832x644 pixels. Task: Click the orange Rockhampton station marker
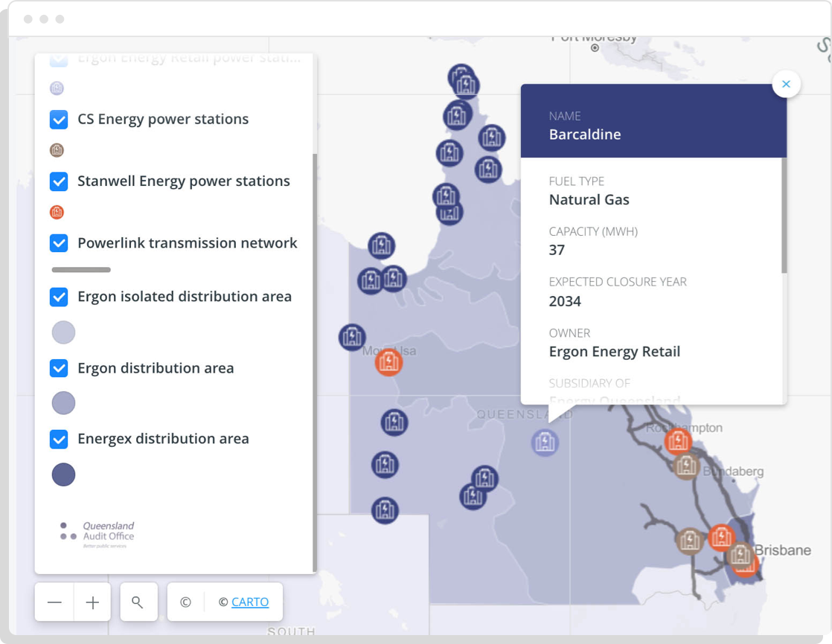coord(677,442)
